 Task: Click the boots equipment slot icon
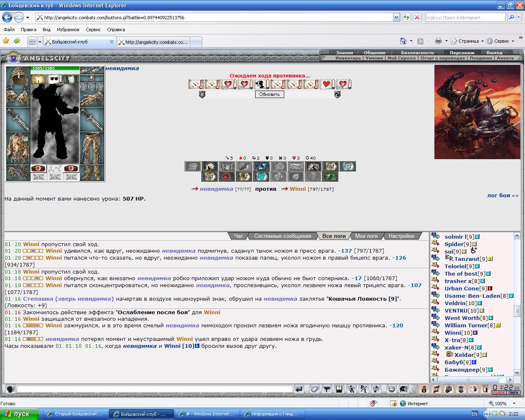[91, 172]
